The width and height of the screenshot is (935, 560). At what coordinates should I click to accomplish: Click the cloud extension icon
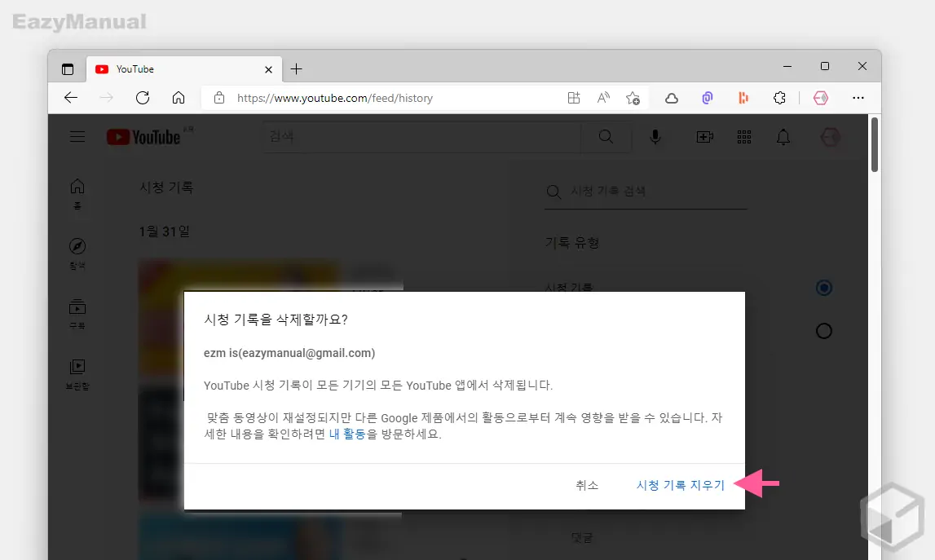tap(672, 98)
